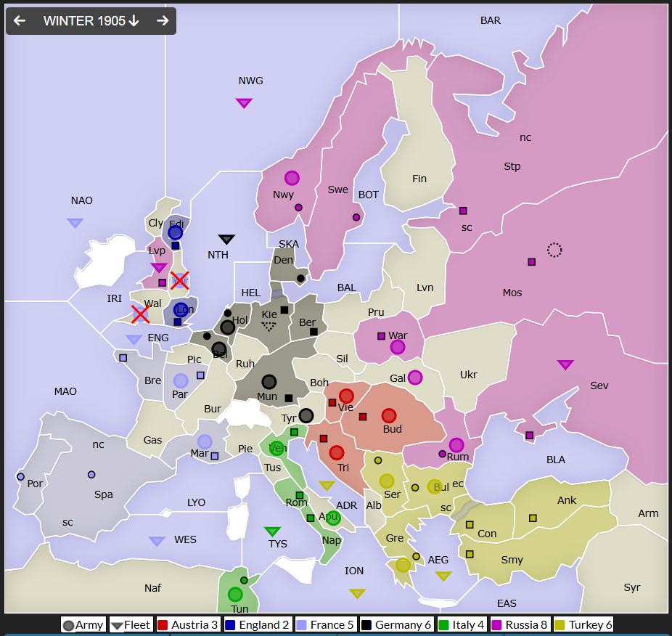This screenshot has width=672, height=636.
Task: Click the French fleet in WES
Action: pos(157,541)
